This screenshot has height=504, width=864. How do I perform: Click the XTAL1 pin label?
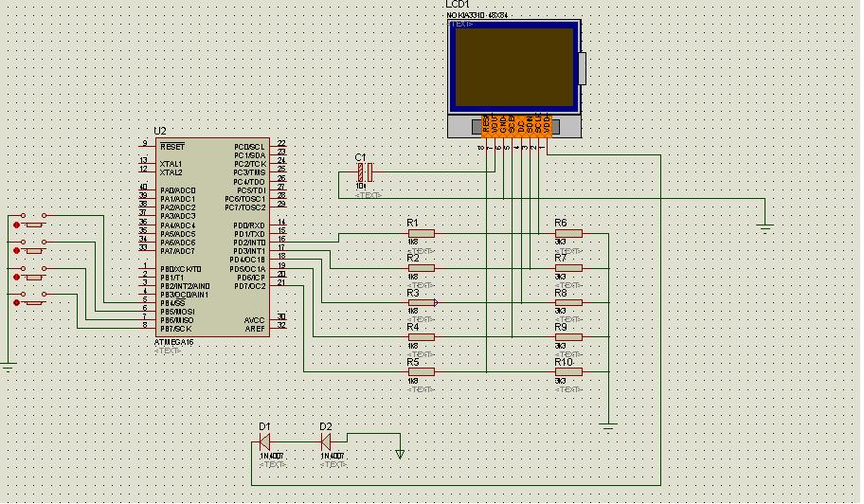(x=171, y=164)
